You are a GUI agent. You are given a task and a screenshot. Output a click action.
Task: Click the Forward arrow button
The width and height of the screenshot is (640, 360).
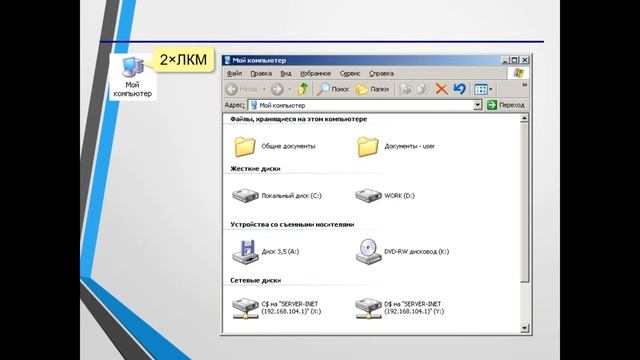pyautogui.click(x=277, y=89)
